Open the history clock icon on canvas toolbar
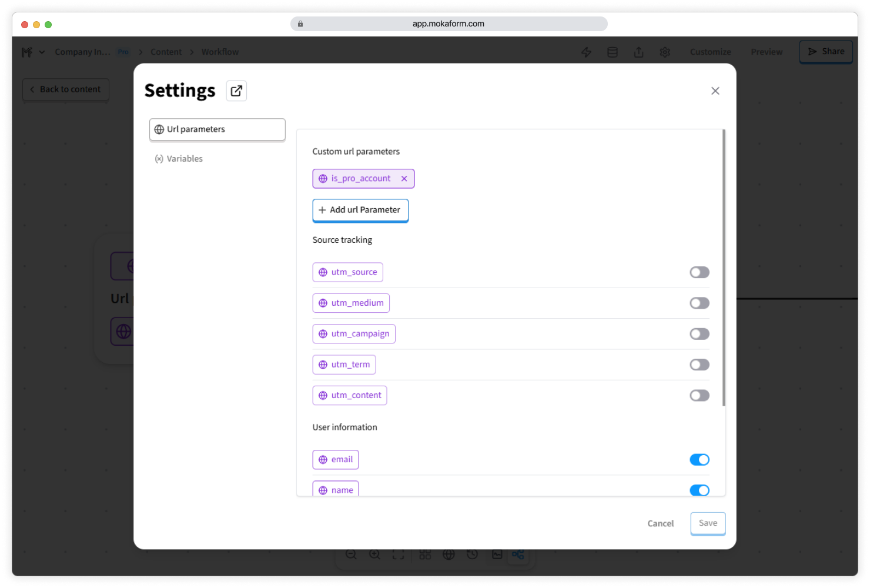870x588 pixels. click(x=472, y=554)
